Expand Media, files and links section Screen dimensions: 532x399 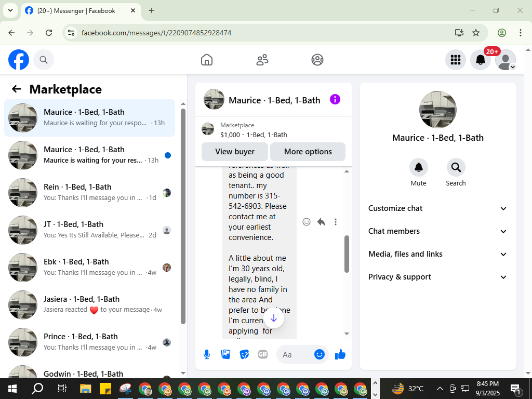click(437, 254)
